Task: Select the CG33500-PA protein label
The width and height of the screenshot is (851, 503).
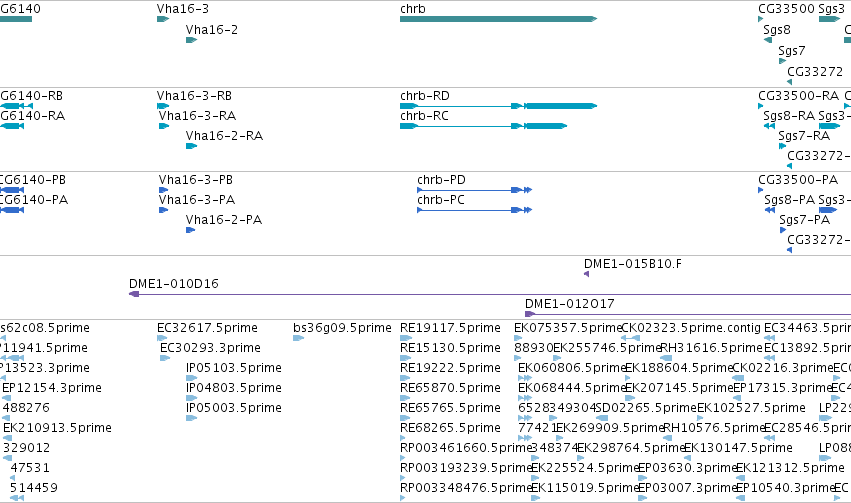Action: coord(798,180)
